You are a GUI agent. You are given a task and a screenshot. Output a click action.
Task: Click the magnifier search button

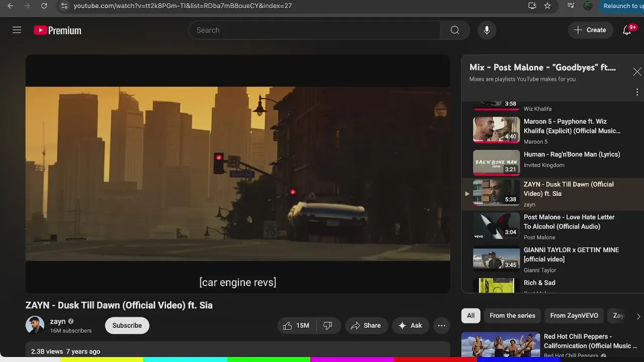pyautogui.click(x=455, y=30)
